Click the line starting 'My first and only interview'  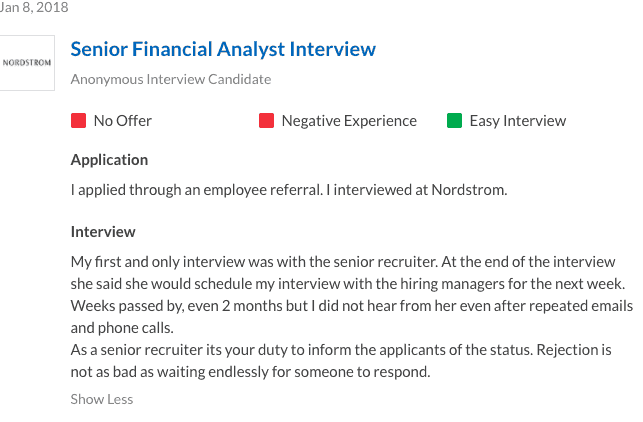tap(343, 262)
